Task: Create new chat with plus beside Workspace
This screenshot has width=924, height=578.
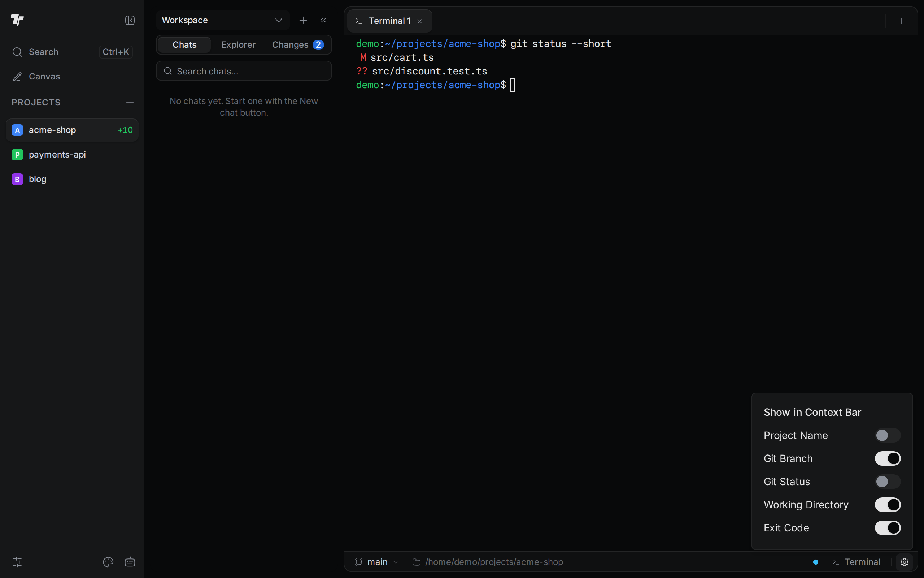Action: pyautogui.click(x=303, y=20)
